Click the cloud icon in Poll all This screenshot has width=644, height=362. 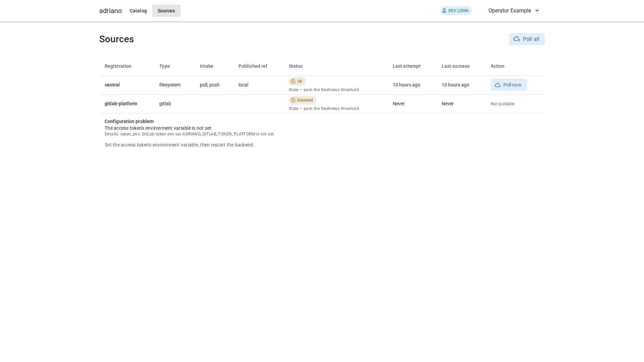(x=517, y=39)
